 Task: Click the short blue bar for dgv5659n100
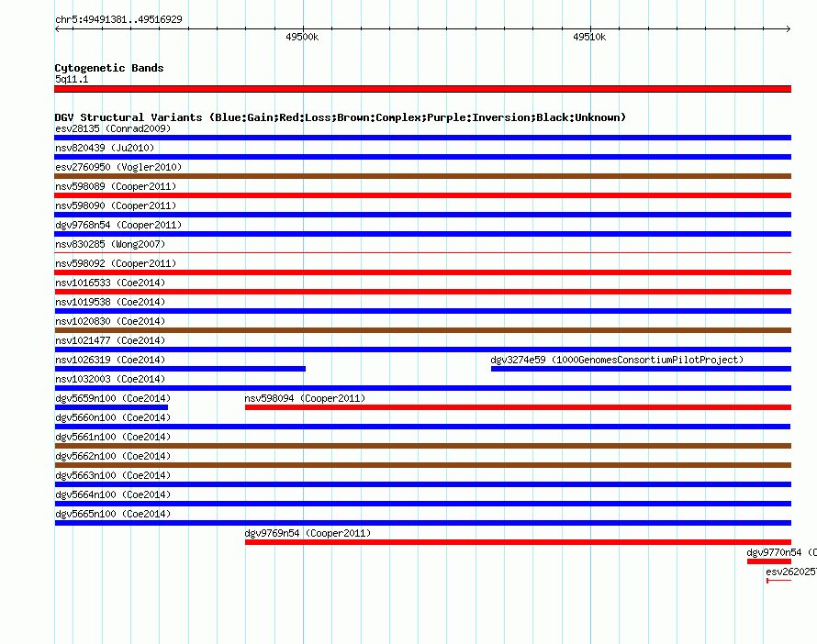click(111, 407)
